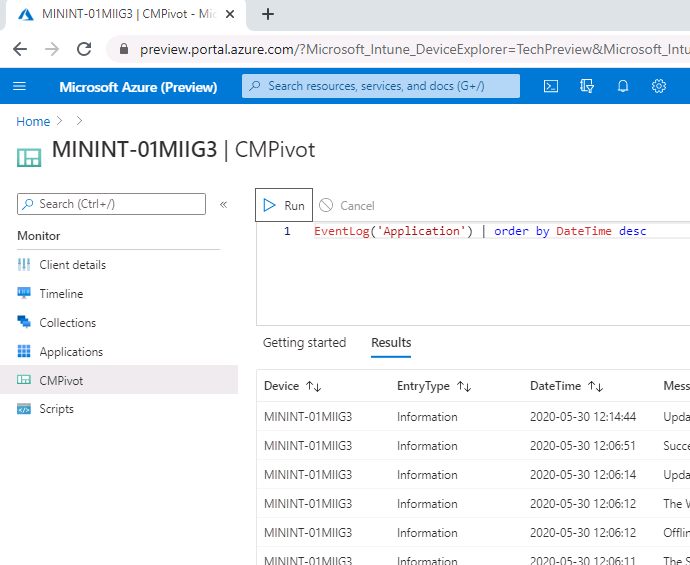Click into the query editor line 1
The height and width of the screenshot is (565, 690).
(480, 231)
